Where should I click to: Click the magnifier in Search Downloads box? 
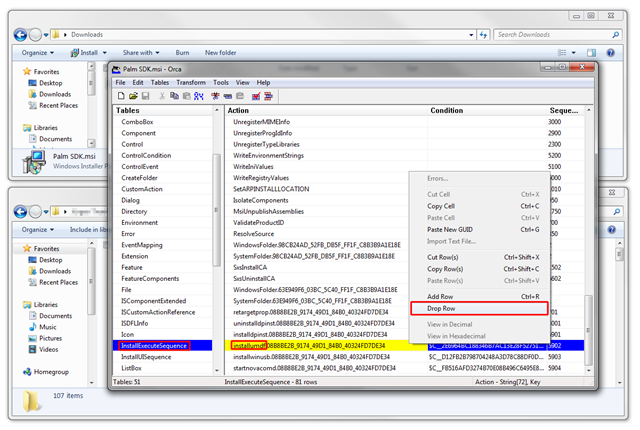(x=616, y=35)
